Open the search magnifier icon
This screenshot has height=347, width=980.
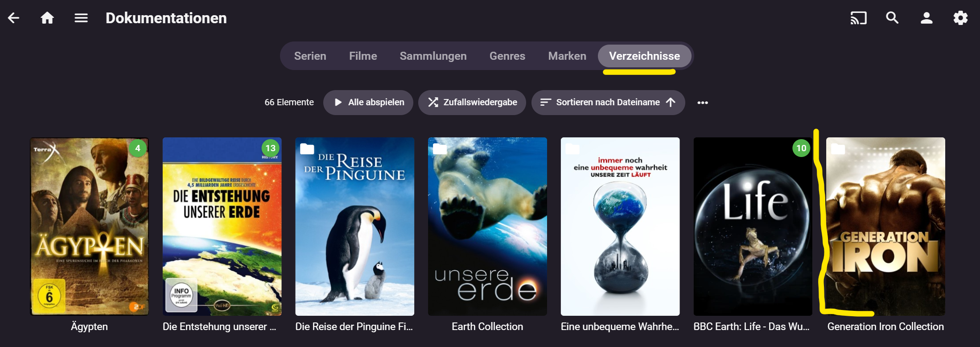(x=892, y=18)
